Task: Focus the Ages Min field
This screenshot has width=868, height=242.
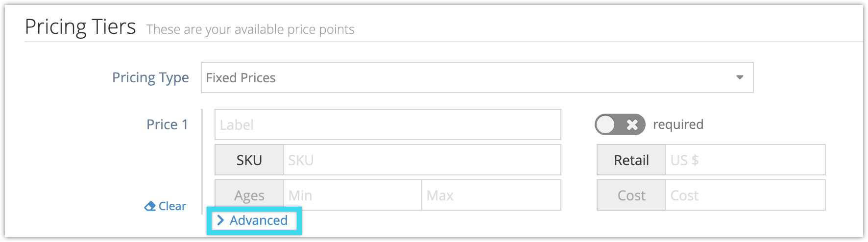Action: (353, 195)
